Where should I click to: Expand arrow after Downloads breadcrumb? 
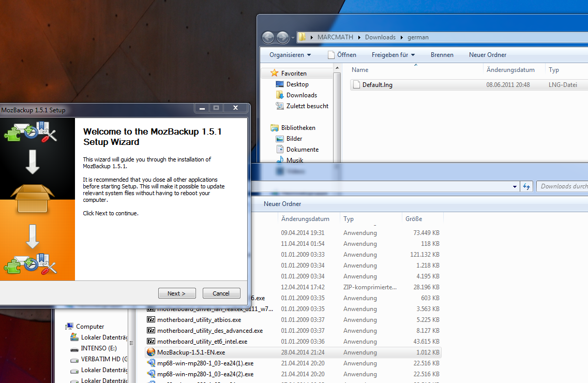click(x=402, y=37)
